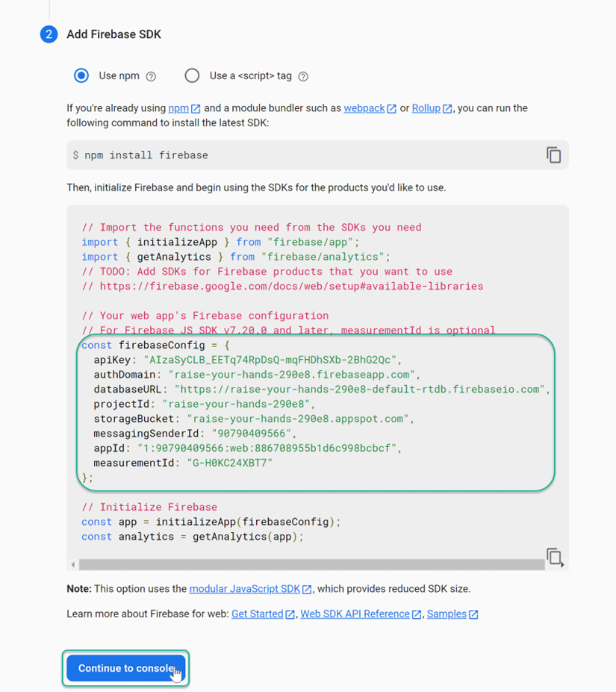Open the Samples link
Viewport: 616px width, 692px height.
447,614
